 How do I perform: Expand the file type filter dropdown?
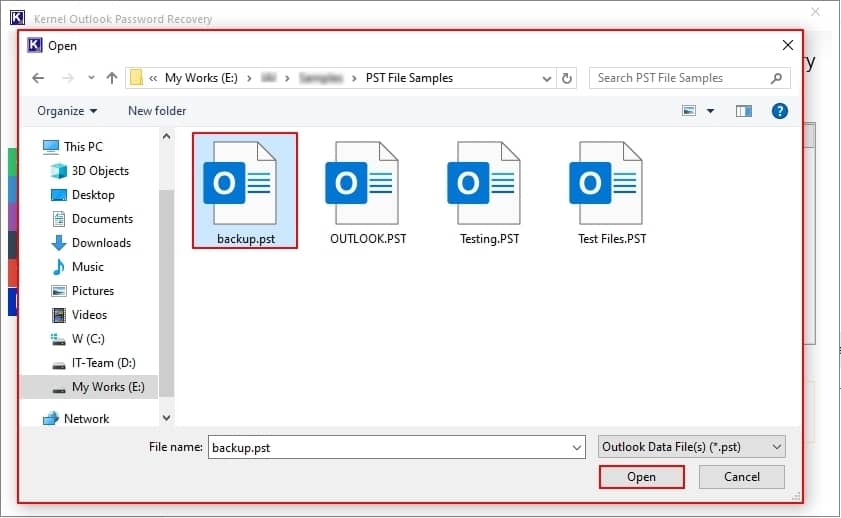[691, 448]
